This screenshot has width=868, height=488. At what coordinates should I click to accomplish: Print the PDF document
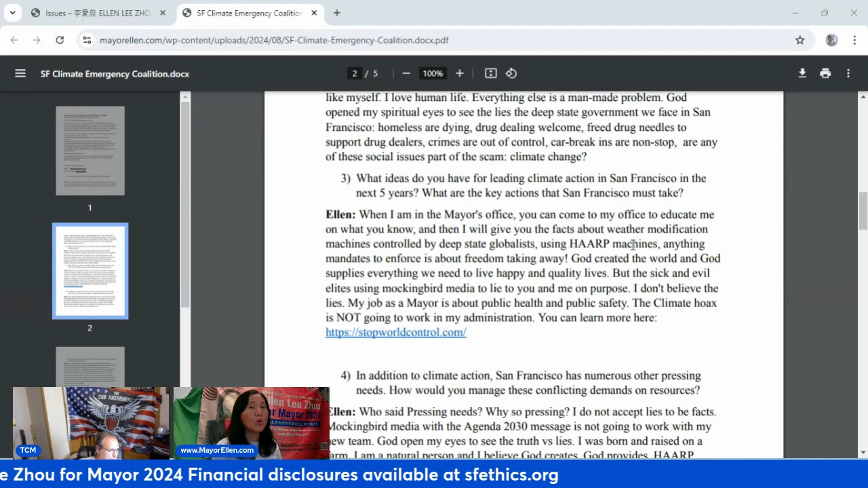825,73
